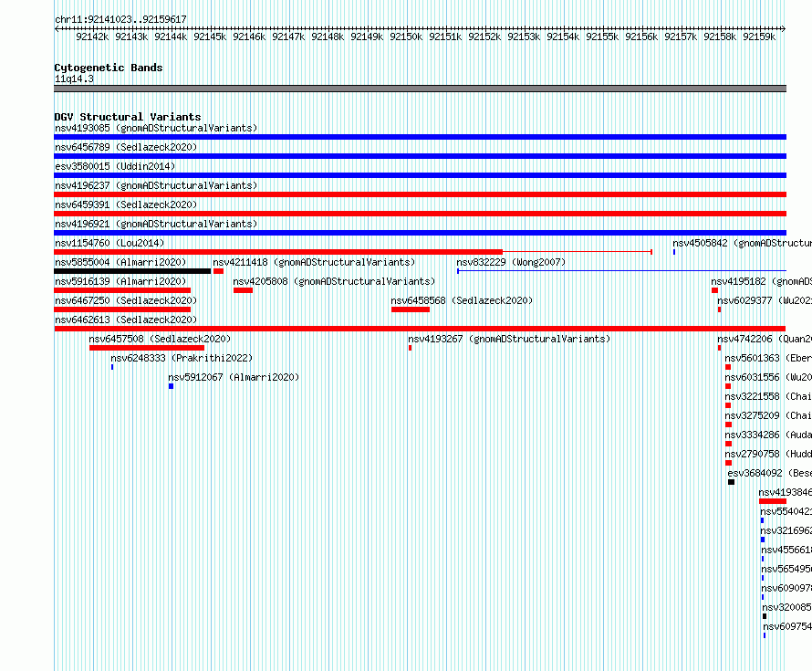Image resolution: width=812 pixels, height=671 pixels.
Task: Click the red nsv4205808 variant block
Action: coord(243,290)
